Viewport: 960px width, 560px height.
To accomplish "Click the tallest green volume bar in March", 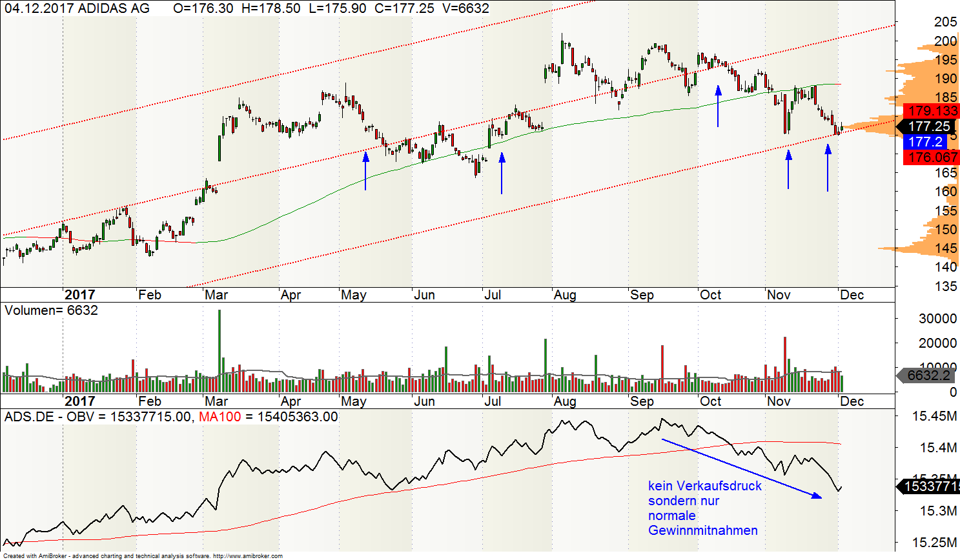I will pyautogui.click(x=220, y=351).
